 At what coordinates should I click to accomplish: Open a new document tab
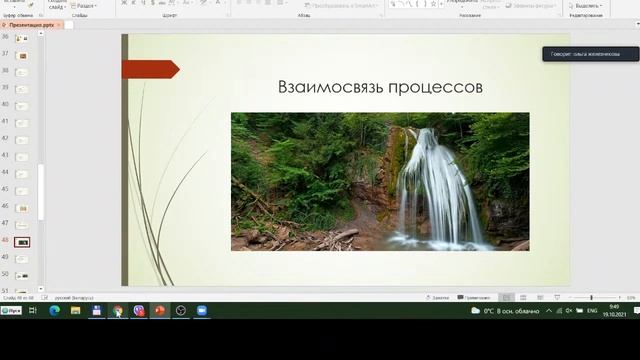pyautogui.click(x=69, y=25)
